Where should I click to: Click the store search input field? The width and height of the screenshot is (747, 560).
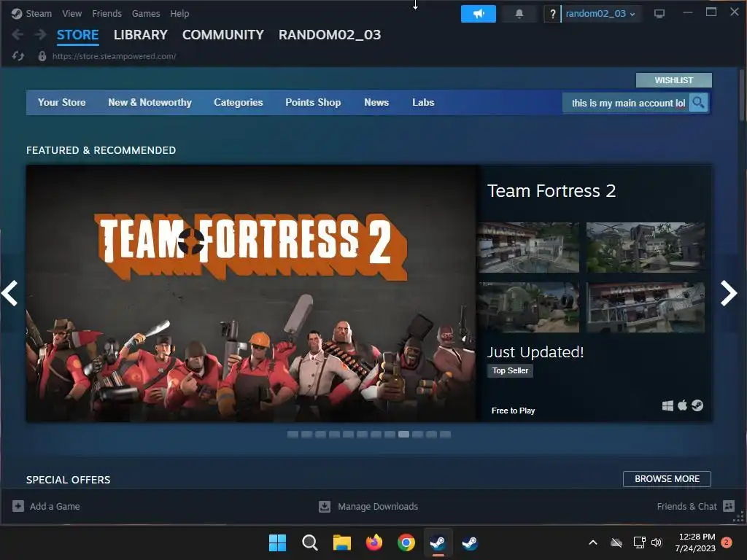pyautogui.click(x=627, y=103)
